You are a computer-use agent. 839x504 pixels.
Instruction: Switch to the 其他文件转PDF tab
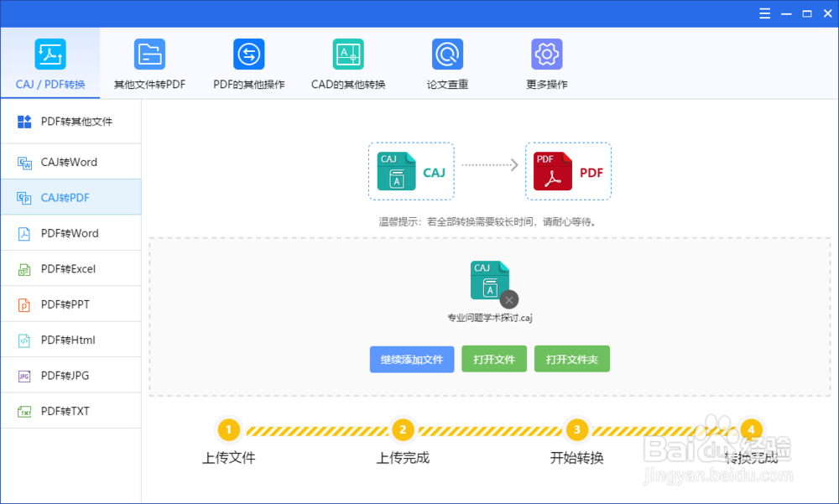149,63
